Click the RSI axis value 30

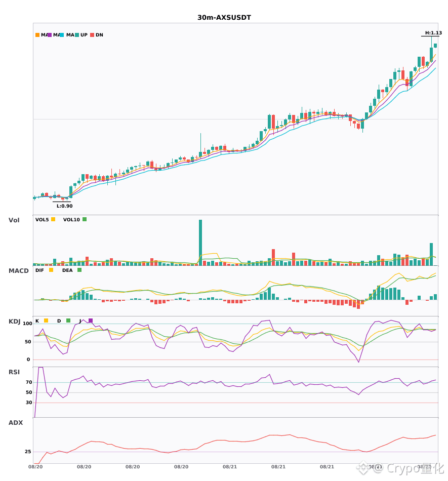[x=29, y=403]
